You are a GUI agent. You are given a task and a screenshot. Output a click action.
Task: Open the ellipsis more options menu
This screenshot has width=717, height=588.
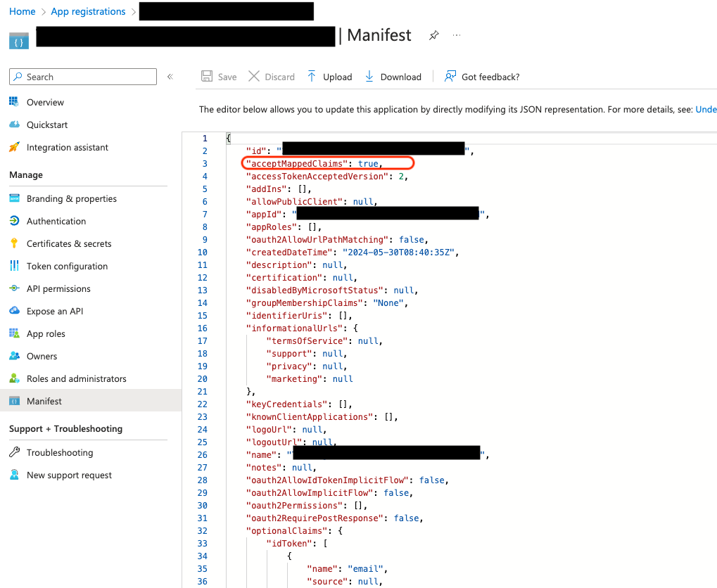tap(457, 35)
